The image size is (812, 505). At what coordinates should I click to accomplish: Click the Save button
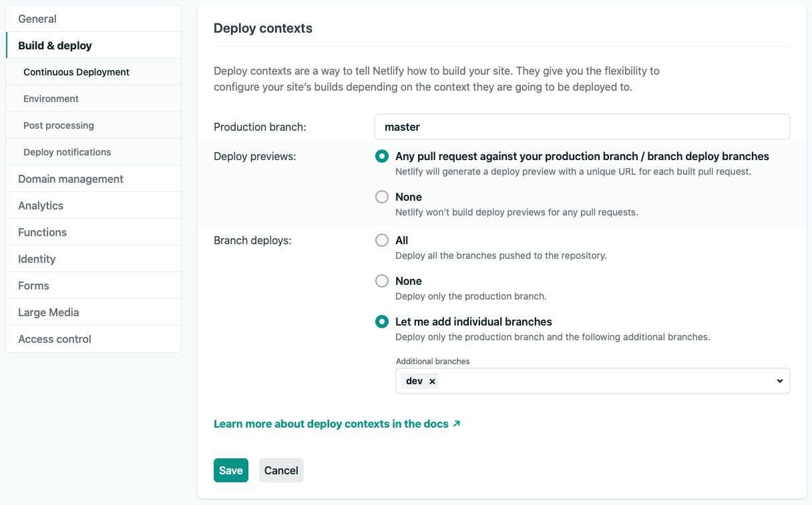pos(230,470)
